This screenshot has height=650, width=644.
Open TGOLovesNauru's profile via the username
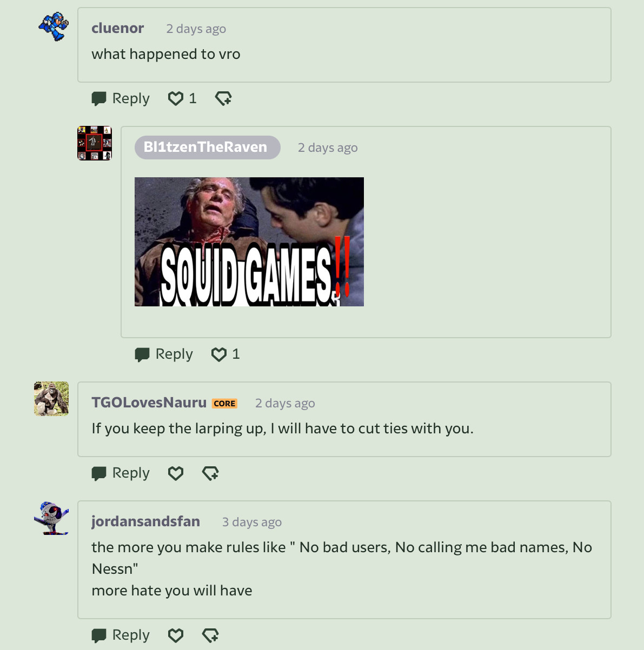[149, 403]
